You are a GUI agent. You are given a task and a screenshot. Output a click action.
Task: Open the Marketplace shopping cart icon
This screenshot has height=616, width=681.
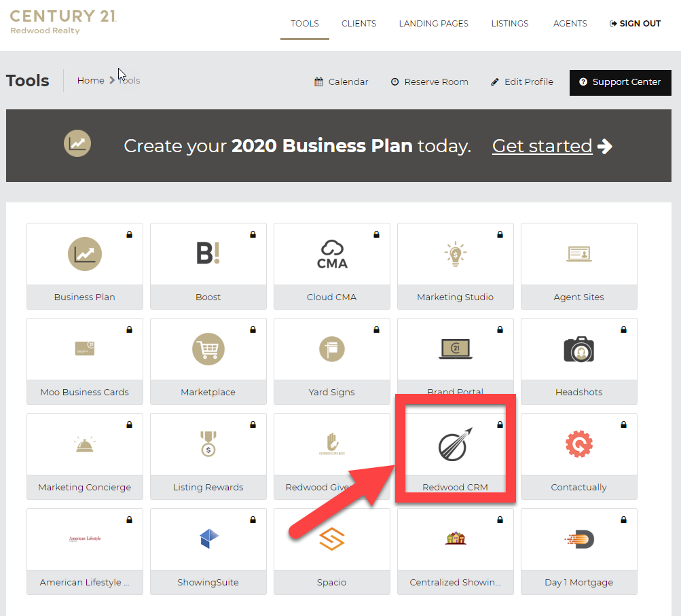tap(208, 349)
